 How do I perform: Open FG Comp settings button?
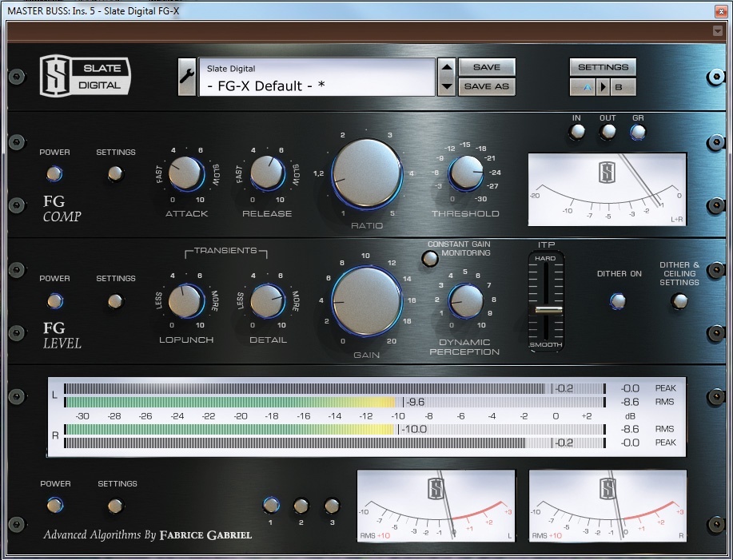pos(115,173)
